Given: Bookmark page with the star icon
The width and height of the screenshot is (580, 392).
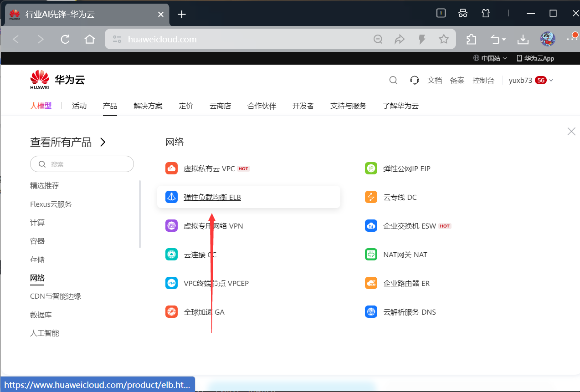Looking at the screenshot, I should [444, 40].
